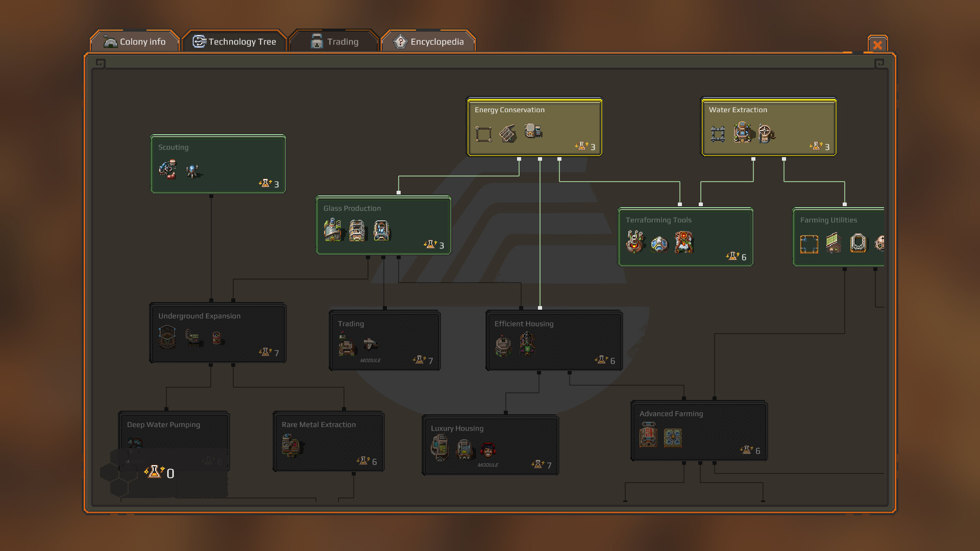Select the extractor building icon in Rare Metal Extraction
The image size is (980, 551).
pyautogui.click(x=290, y=444)
